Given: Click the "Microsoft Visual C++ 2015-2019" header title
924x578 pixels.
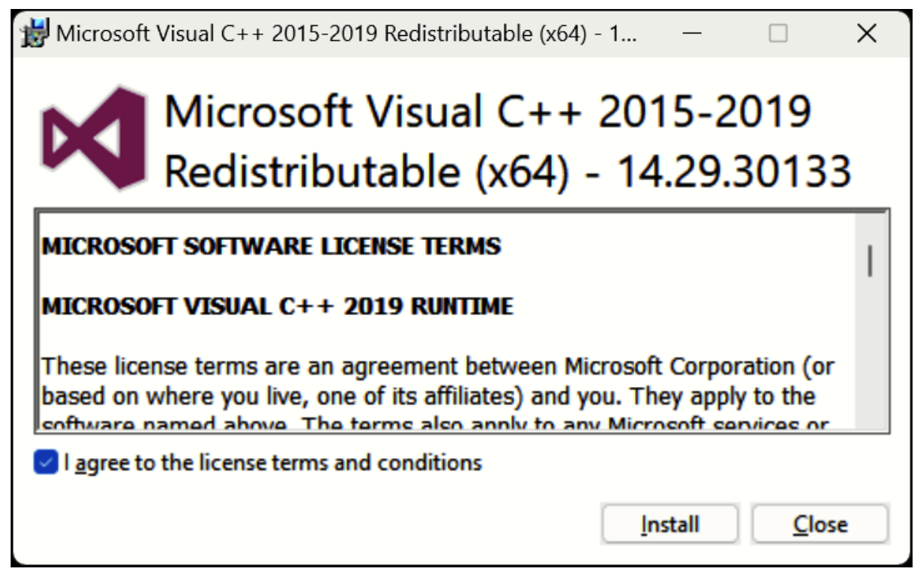Looking at the screenshot, I should click(x=487, y=112).
